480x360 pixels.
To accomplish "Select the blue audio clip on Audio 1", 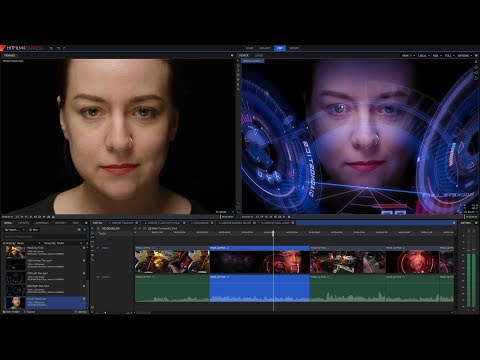I will (260, 288).
